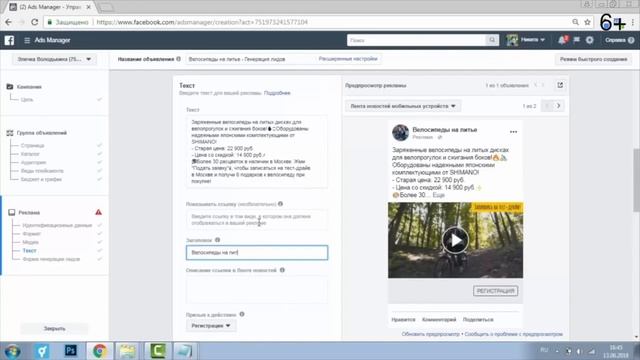Open the settings gear icon in header
The width and height of the screenshot is (640, 360).
tap(590, 40)
